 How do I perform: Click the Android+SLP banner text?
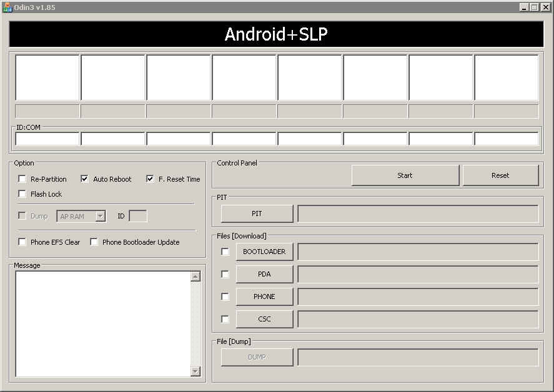276,34
